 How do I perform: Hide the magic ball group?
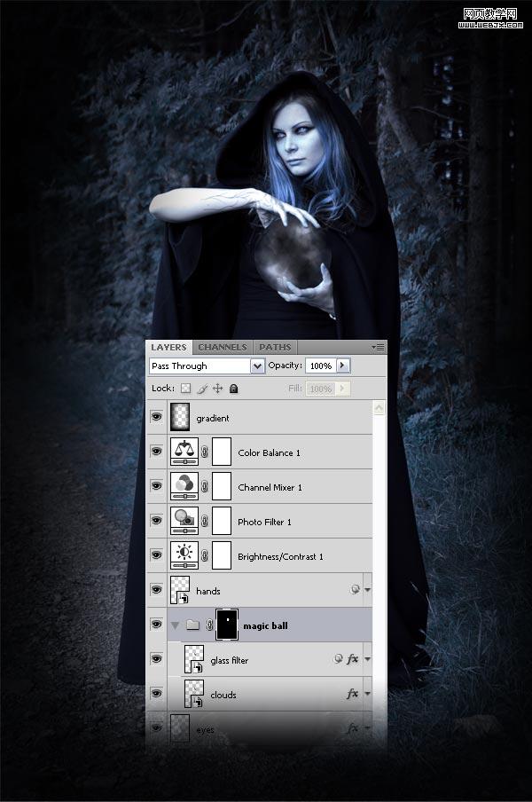point(156,625)
